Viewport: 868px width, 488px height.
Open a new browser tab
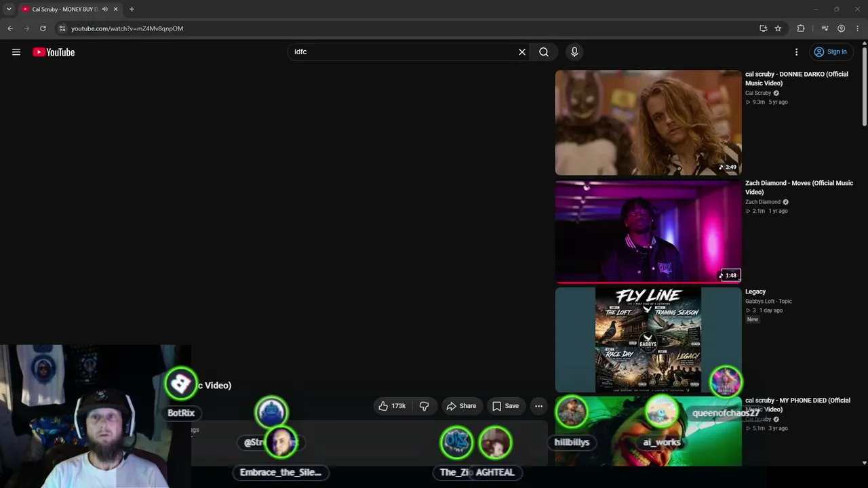pyautogui.click(x=132, y=9)
